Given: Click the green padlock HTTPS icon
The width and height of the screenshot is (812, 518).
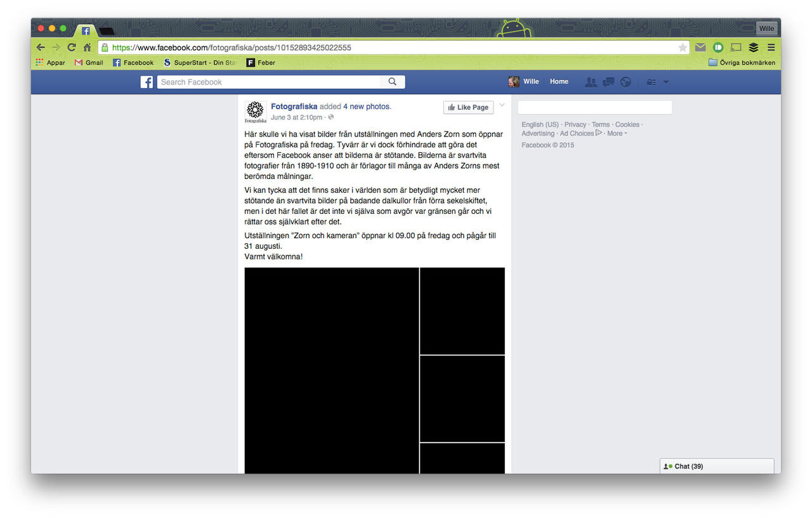Looking at the screenshot, I should pos(105,48).
